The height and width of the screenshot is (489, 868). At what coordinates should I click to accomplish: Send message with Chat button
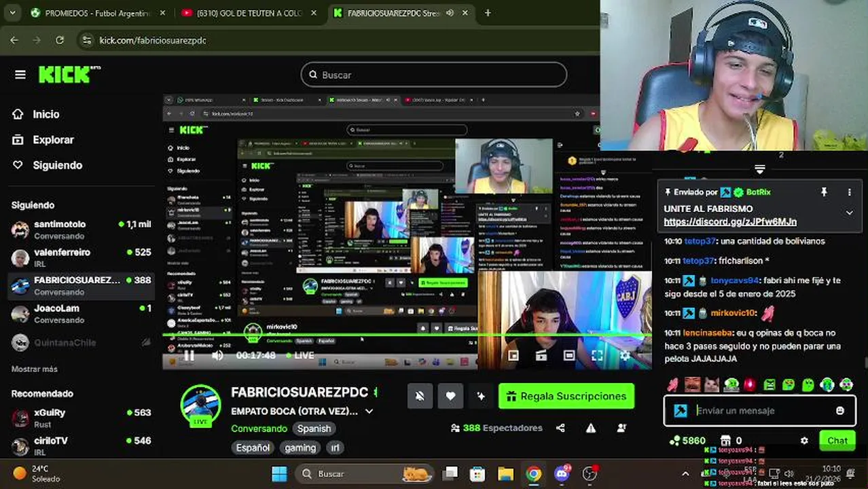click(x=837, y=441)
